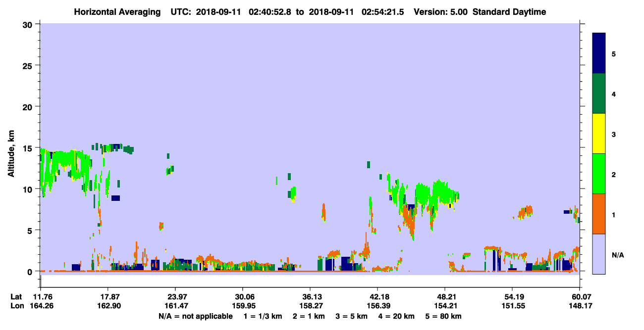This screenshot has height=330, width=644.
Task: Click the latitude value 48.21
Action: (445, 297)
